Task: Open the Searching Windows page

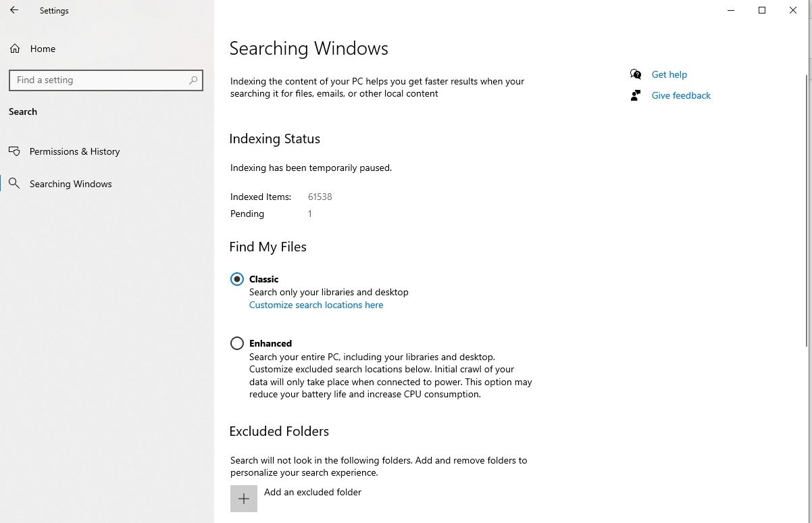Action: (70, 184)
